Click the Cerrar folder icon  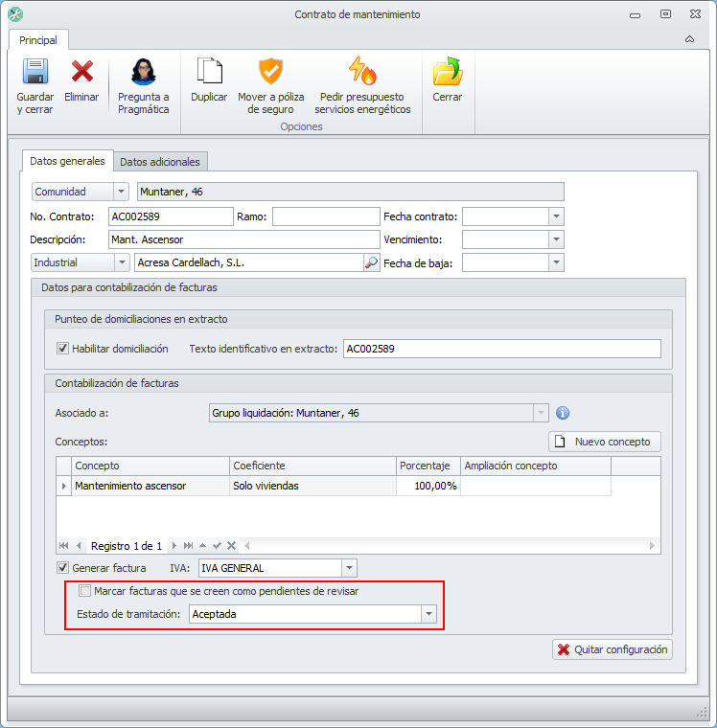pyautogui.click(x=448, y=71)
